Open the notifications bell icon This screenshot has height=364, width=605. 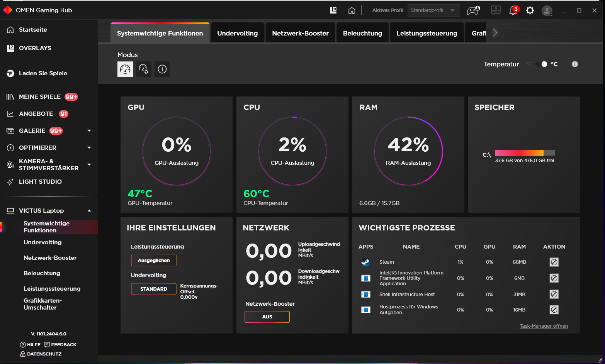tap(513, 10)
